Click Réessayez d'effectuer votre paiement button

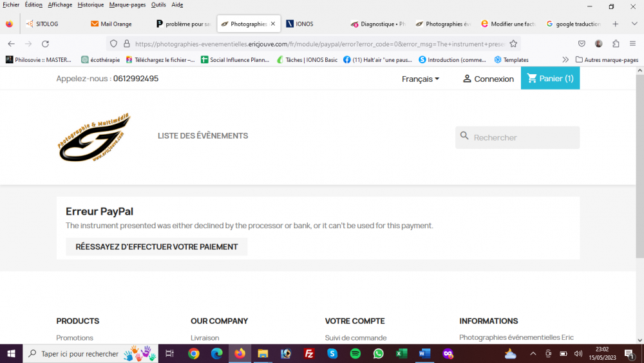point(156,247)
